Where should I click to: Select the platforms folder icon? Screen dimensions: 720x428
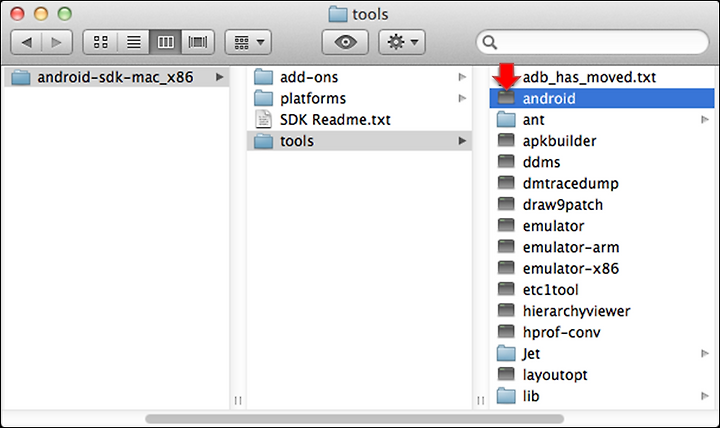click(264, 98)
